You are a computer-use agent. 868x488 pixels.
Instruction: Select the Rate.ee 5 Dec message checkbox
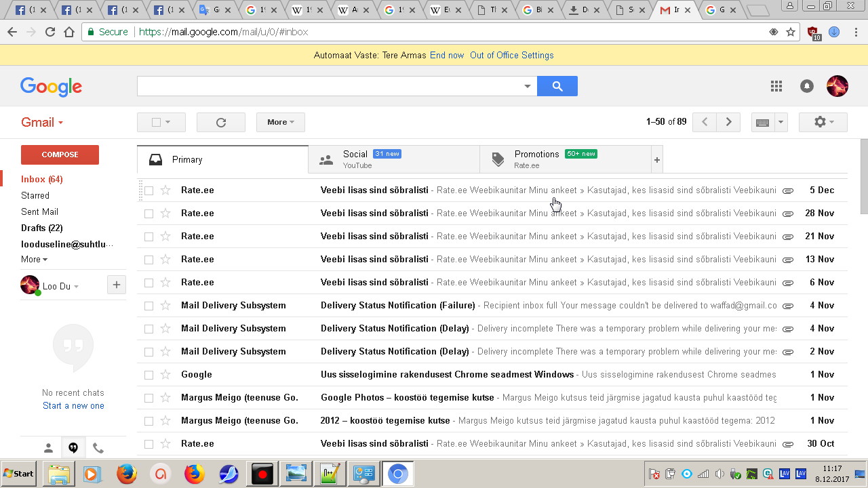tap(149, 190)
